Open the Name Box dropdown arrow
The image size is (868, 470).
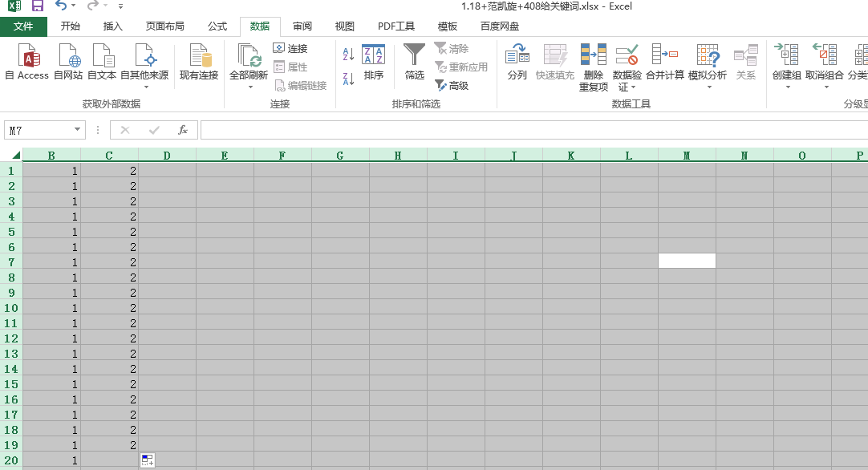click(x=76, y=129)
